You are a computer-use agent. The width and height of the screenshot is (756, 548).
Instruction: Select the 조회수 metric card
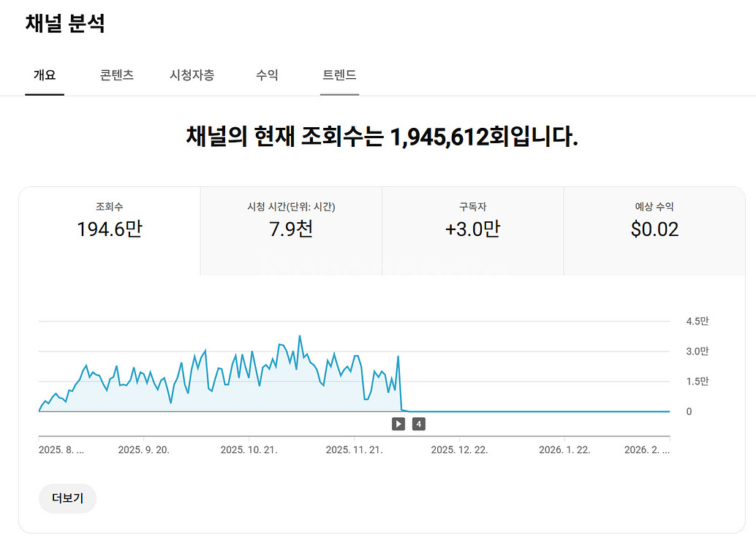coord(110,221)
